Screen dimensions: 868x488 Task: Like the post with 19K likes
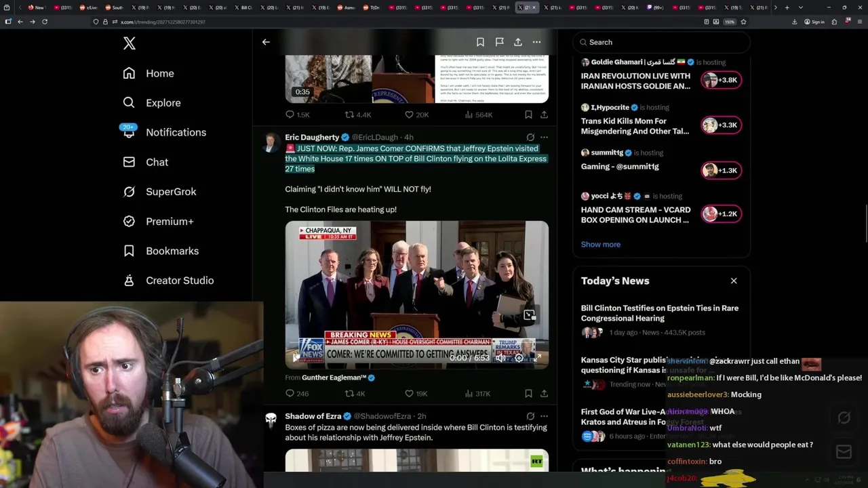416,394
